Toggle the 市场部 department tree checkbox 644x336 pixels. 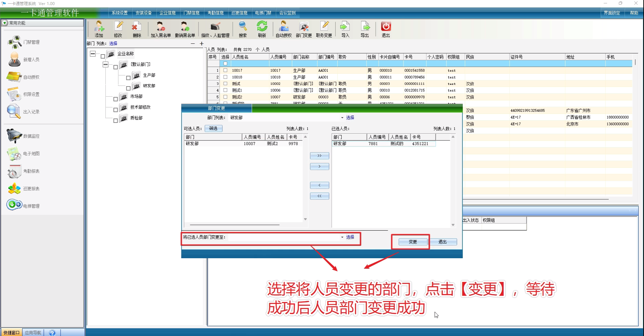[x=115, y=99]
